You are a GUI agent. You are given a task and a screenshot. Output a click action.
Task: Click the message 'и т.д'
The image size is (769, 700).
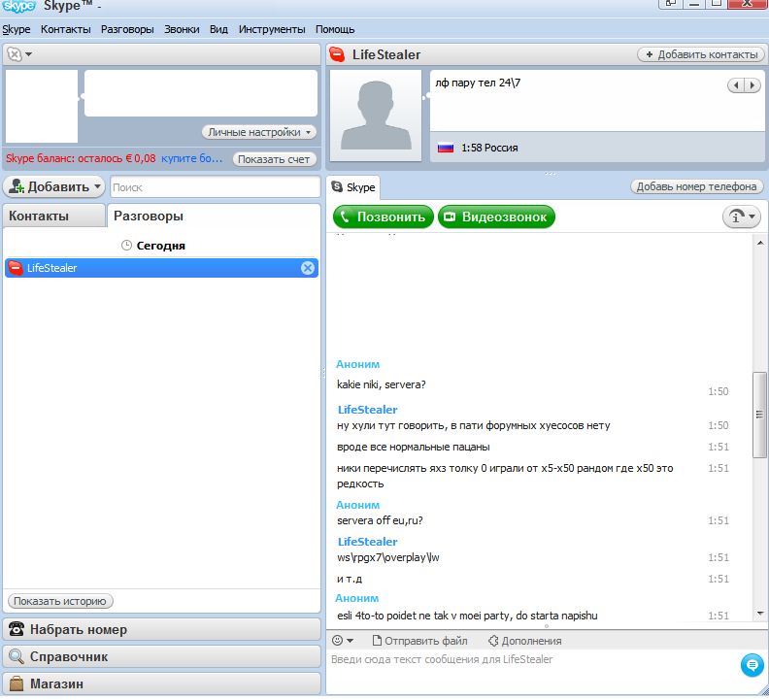pyautogui.click(x=350, y=579)
